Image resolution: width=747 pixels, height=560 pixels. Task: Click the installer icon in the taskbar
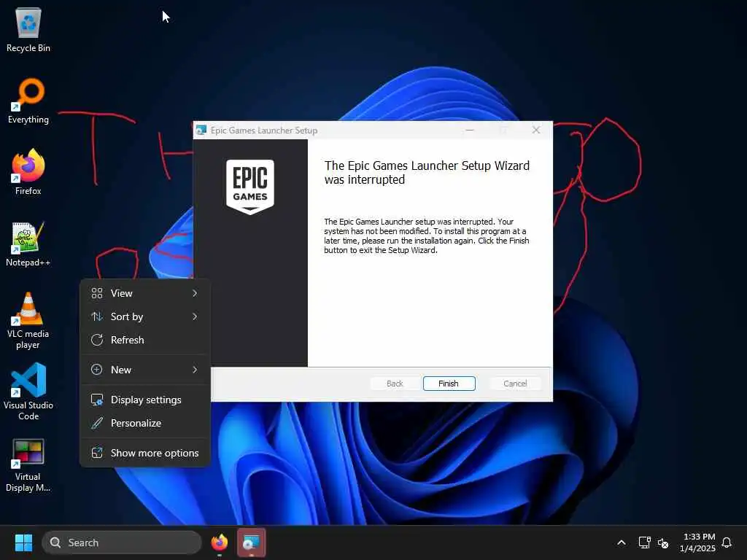(x=251, y=542)
